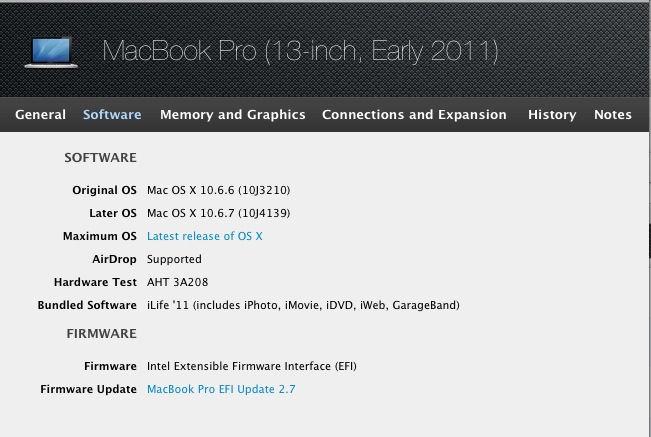
Task: Click the Hardware Test AHT 3A208 value
Action: tap(177, 282)
